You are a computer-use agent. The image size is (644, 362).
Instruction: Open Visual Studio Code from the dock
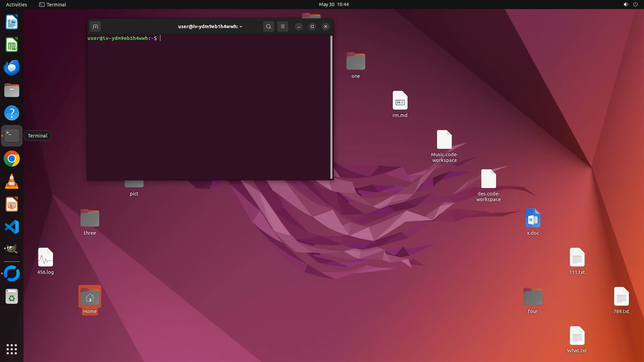click(x=12, y=227)
